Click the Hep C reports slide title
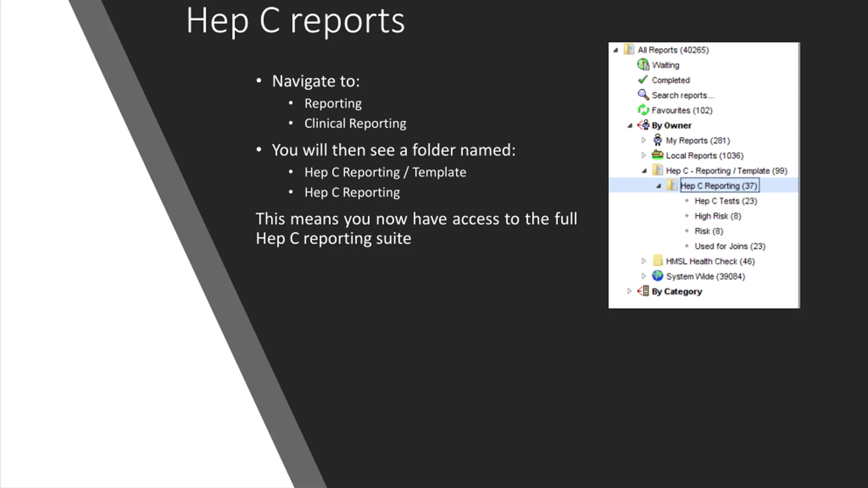This screenshot has height=488, width=868. 295,21
